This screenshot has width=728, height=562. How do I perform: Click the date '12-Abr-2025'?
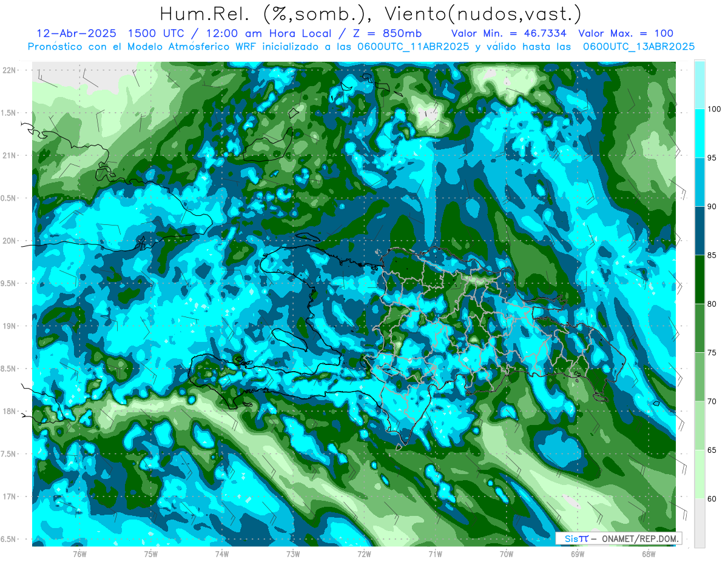coord(76,33)
